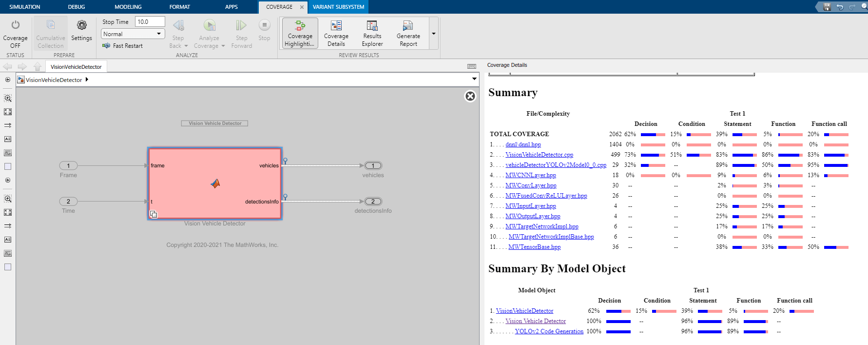
Task: Click the Save icon in the title bar
Action: coord(827,7)
